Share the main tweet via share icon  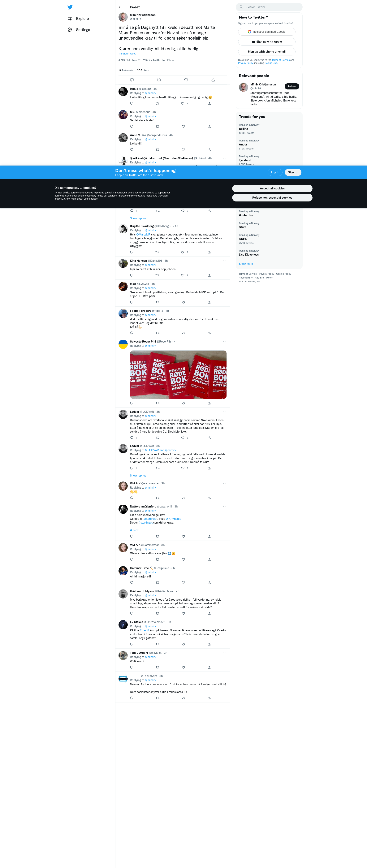click(213, 80)
